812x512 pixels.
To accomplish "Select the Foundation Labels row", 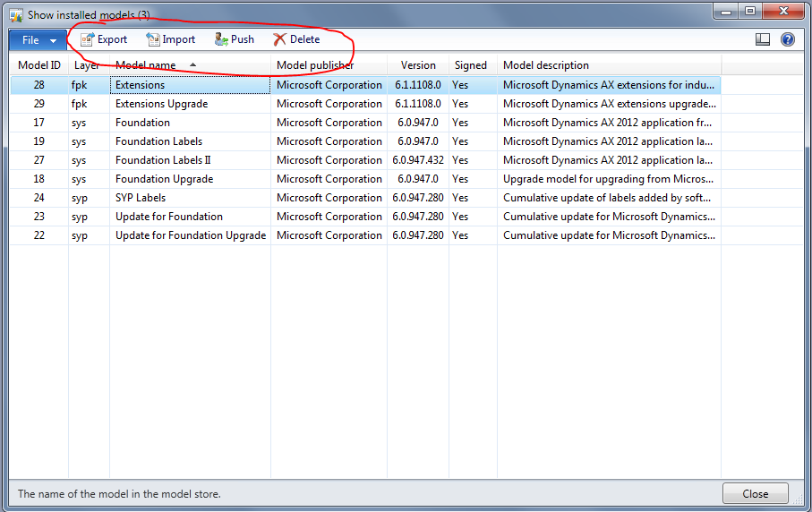I will click(x=365, y=141).
